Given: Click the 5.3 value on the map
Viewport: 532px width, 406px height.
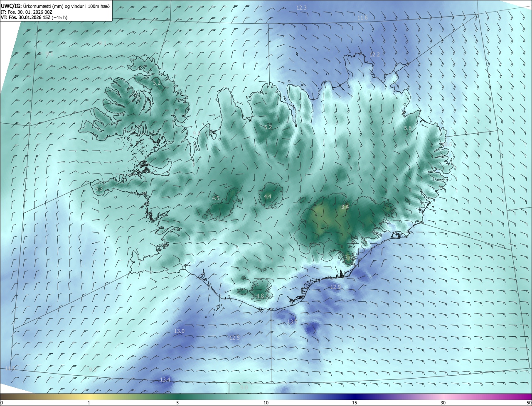Looking at the screenshot, I should click(x=99, y=189).
